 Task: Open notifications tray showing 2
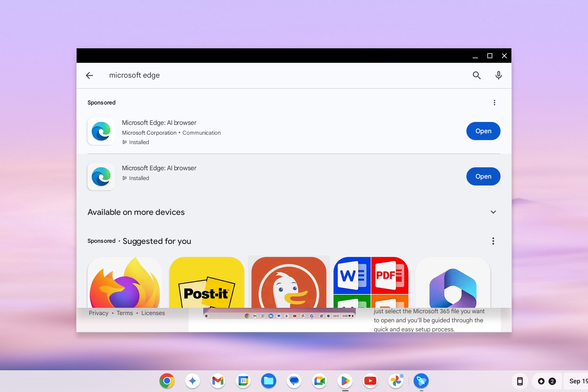(547, 381)
